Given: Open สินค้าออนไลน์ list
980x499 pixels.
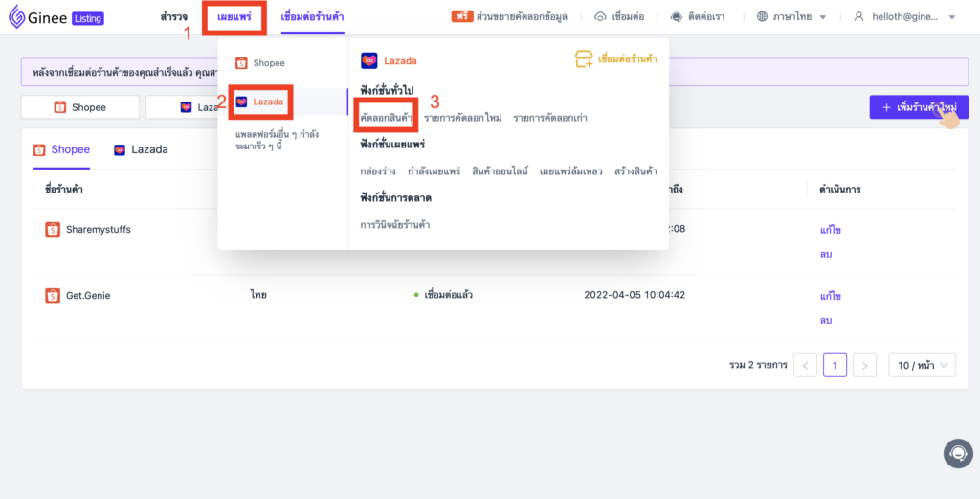Looking at the screenshot, I should click(500, 170).
